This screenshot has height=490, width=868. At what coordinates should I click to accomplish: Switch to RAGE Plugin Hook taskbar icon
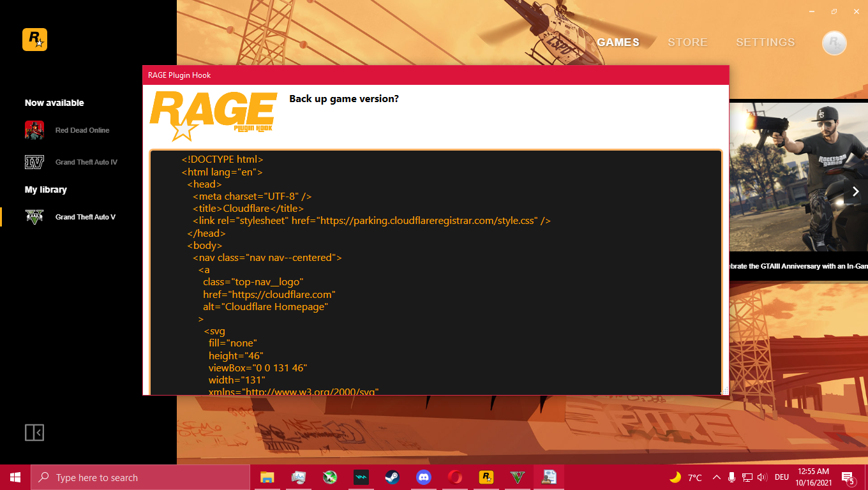click(549, 477)
